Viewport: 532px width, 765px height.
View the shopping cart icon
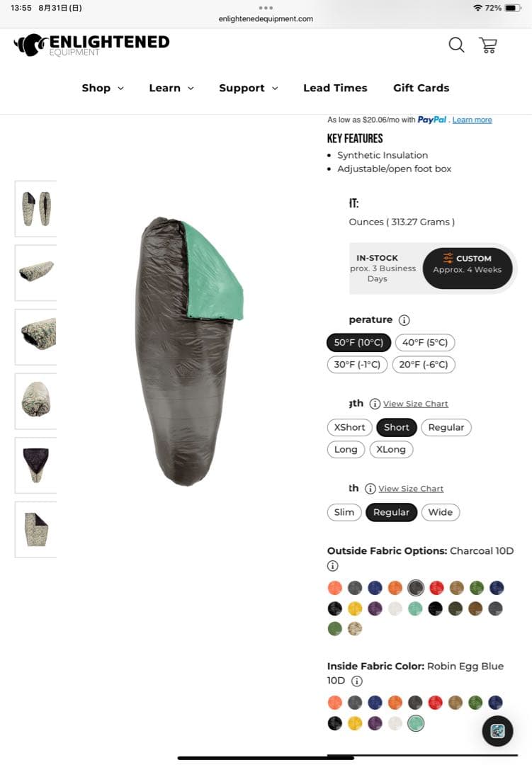(x=488, y=45)
